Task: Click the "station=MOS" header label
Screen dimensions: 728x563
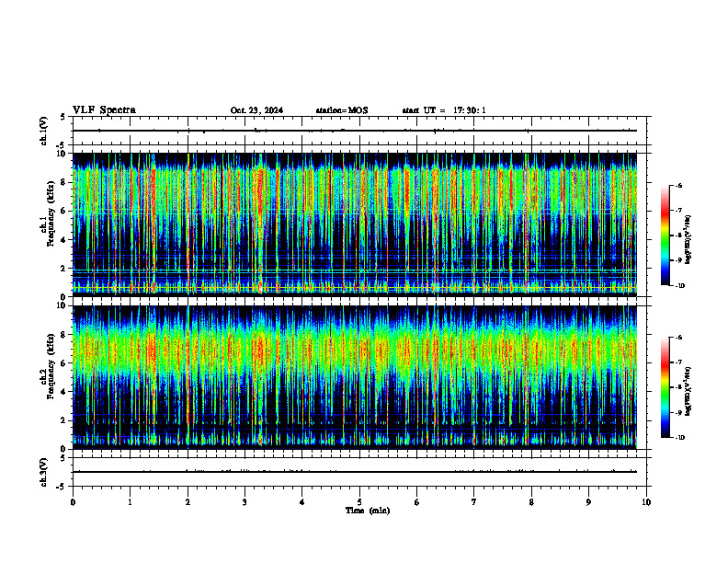Action: click(x=342, y=110)
